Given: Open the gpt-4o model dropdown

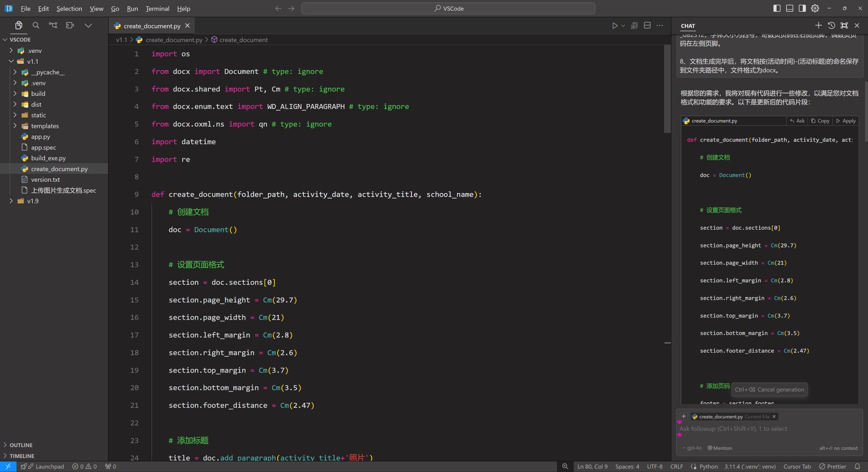Looking at the screenshot, I should (692, 448).
